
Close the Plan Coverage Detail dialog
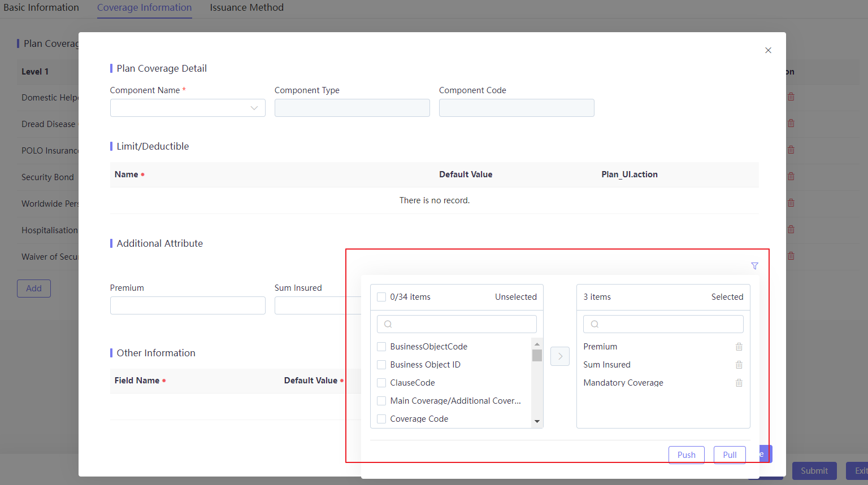768,50
